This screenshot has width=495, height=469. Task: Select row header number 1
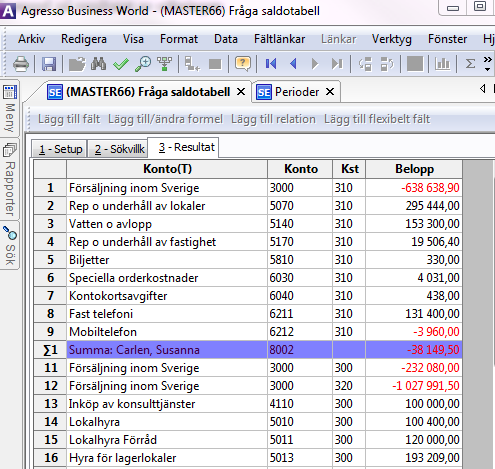(x=50, y=188)
